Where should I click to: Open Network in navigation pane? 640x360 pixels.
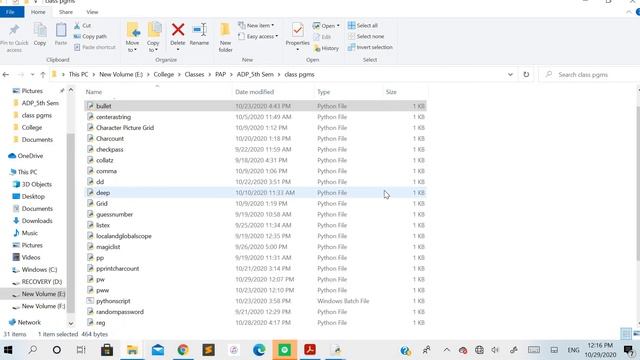[25, 322]
